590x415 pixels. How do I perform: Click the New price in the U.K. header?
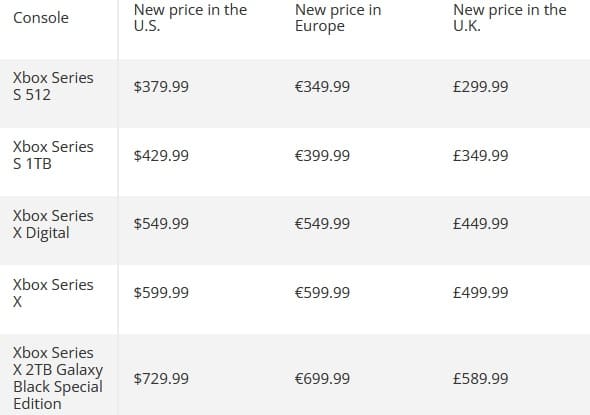pos(509,18)
